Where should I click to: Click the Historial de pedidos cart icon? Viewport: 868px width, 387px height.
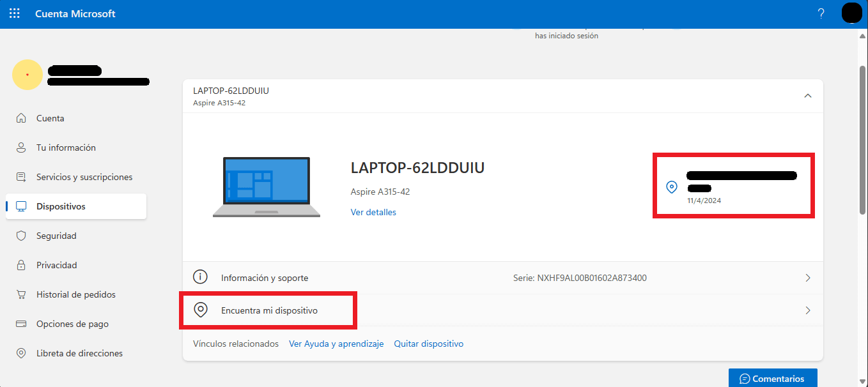coord(21,294)
